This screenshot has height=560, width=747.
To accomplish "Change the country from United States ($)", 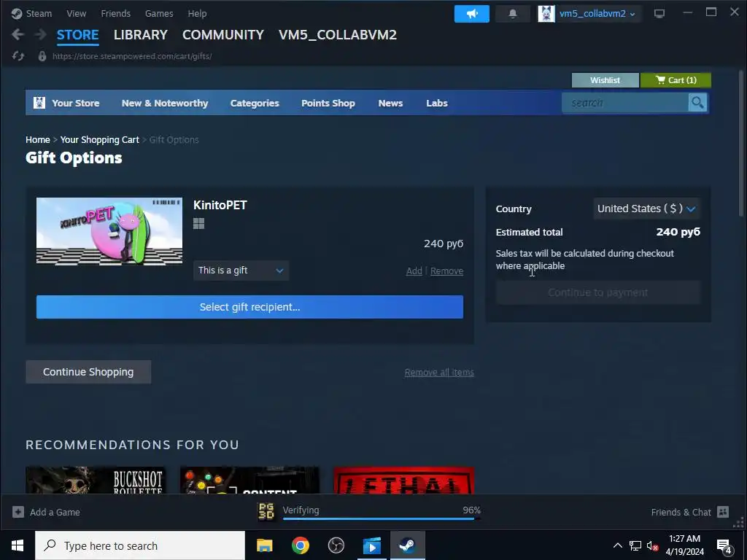I will click(x=646, y=209).
